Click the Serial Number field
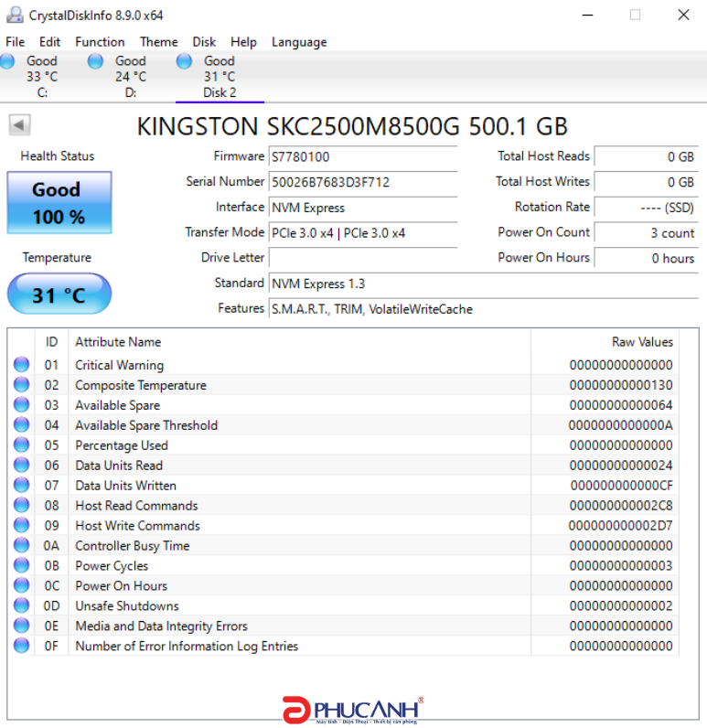 pos(363,182)
